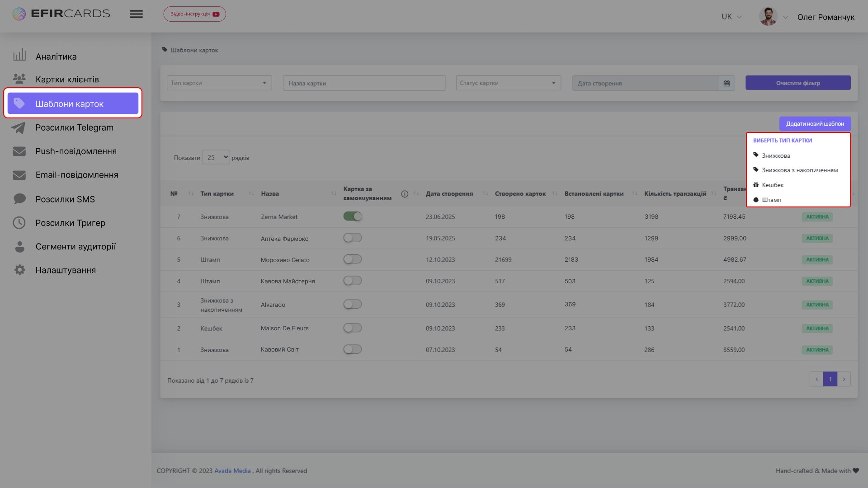Select Кешбек card type from menu
868x488 pixels.
pos(773,185)
